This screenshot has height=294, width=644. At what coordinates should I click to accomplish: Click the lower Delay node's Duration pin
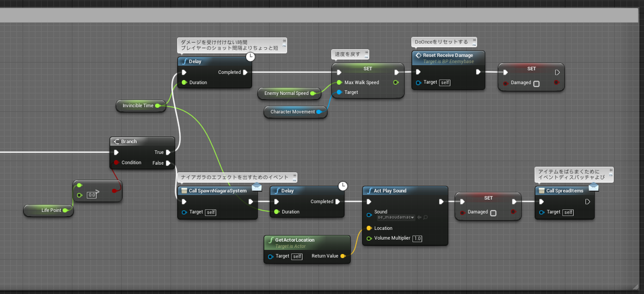277,212
